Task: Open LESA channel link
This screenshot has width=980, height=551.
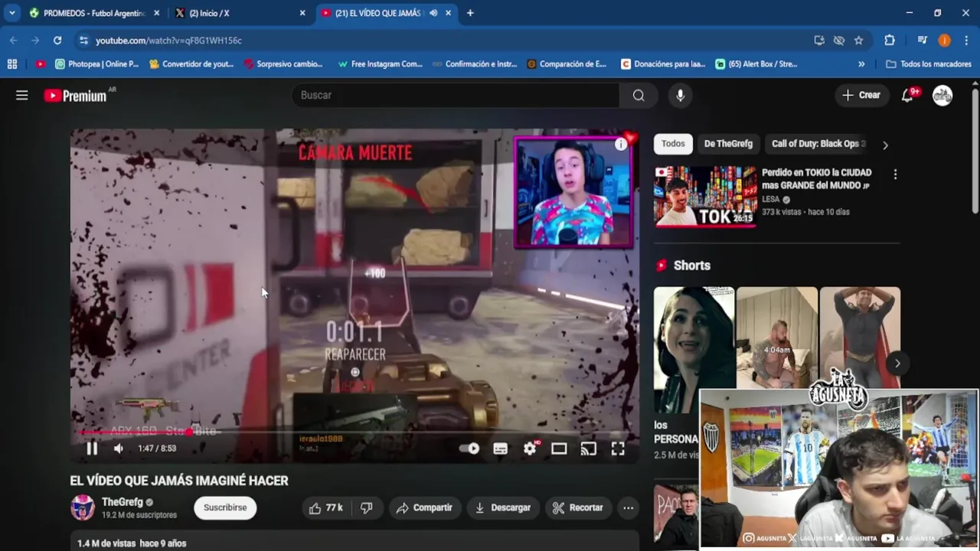Action: (x=771, y=200)
